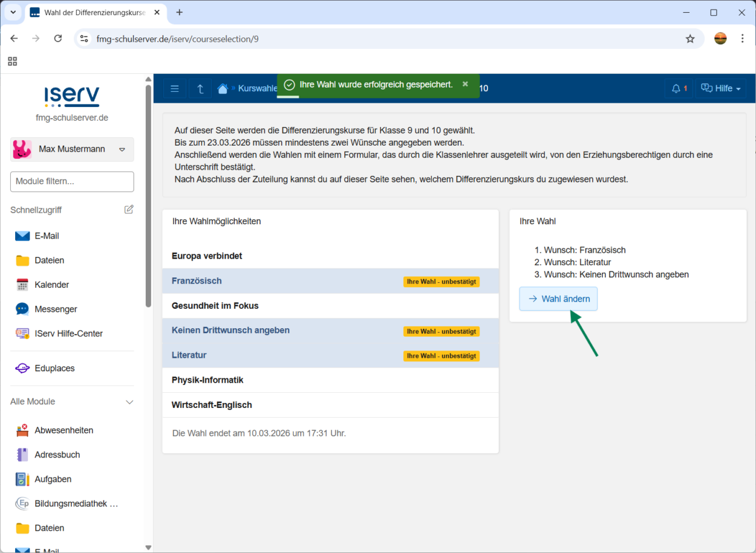Open the Kalender module icon
This screenshot has width=756, height=553.
click(x=22, y=285)
